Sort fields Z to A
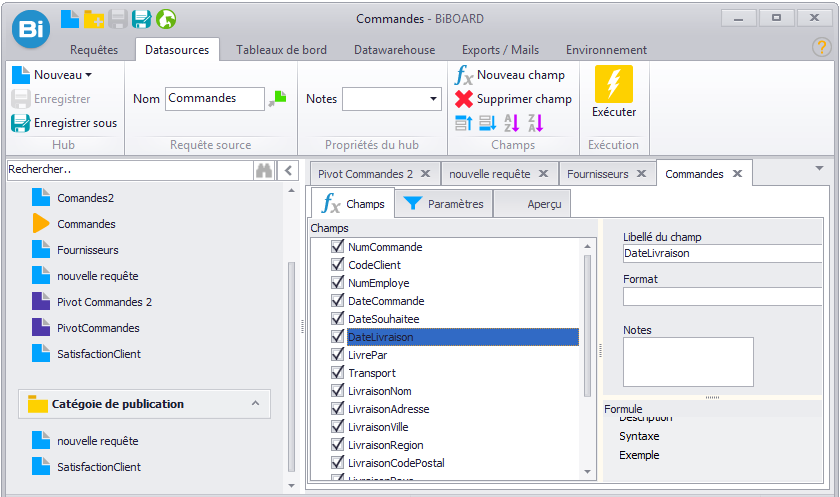The image size is (840, 497). click(x=536, y=123)
